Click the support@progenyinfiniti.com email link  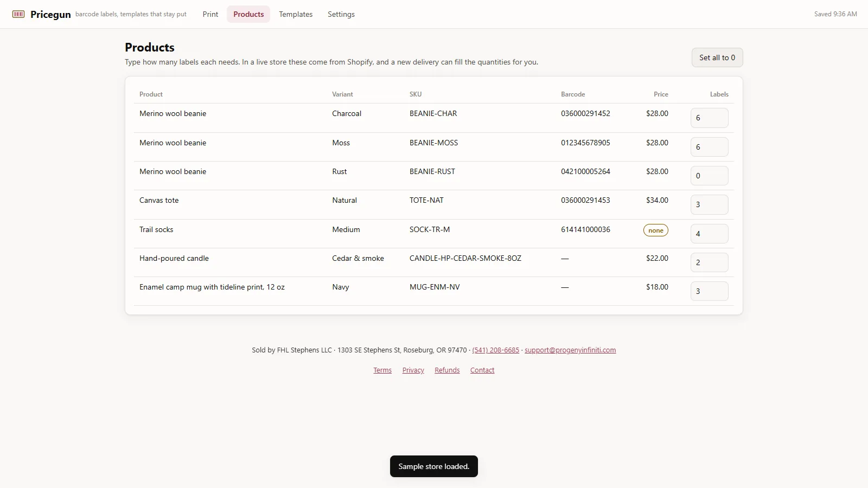pos(570,350)
